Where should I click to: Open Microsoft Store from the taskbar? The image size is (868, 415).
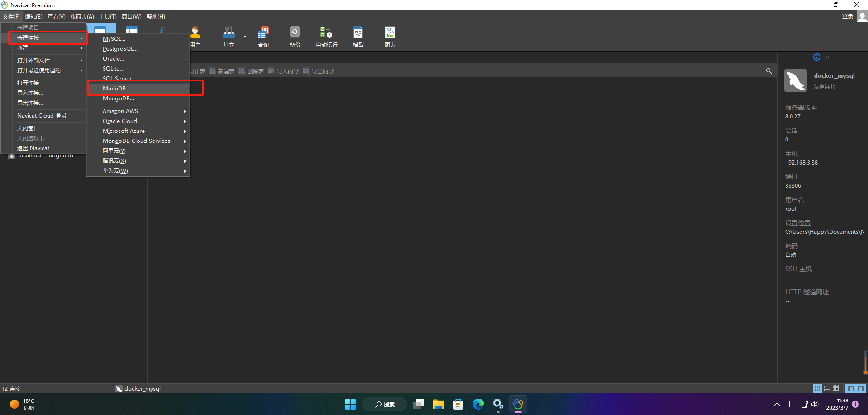pos(458,404)
